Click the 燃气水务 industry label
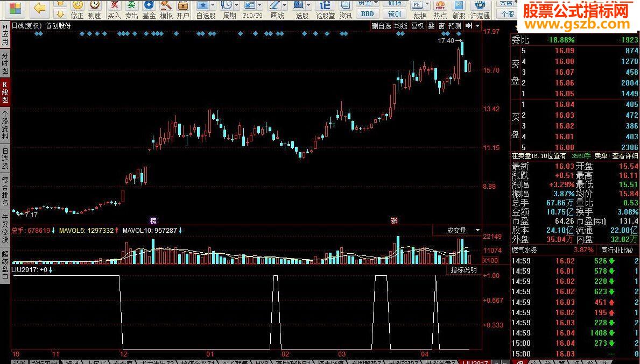 coord(524,250)
